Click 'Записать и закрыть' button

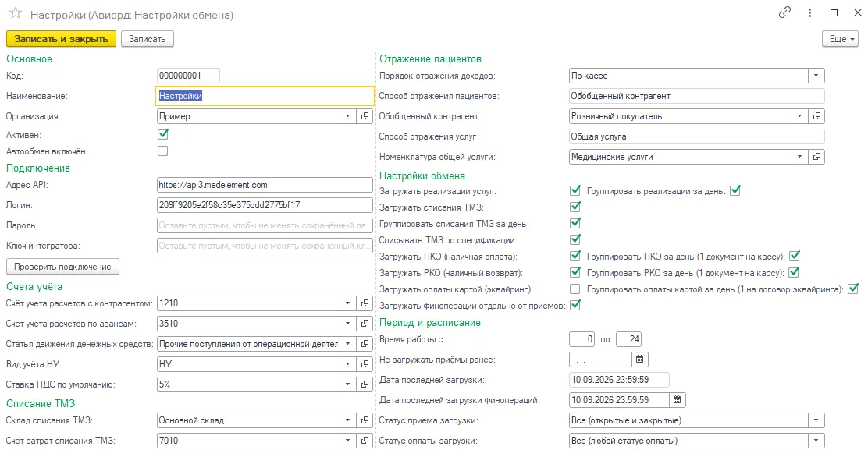61,39
